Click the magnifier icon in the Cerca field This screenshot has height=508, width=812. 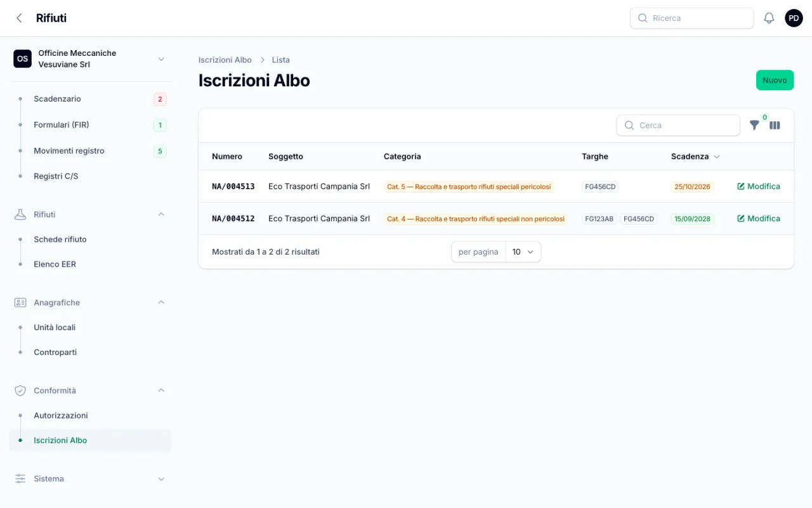[629, 126]
